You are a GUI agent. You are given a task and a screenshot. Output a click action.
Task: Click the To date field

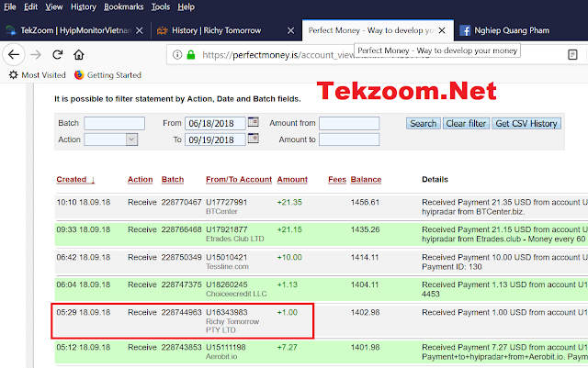click(x=215, y=139)
